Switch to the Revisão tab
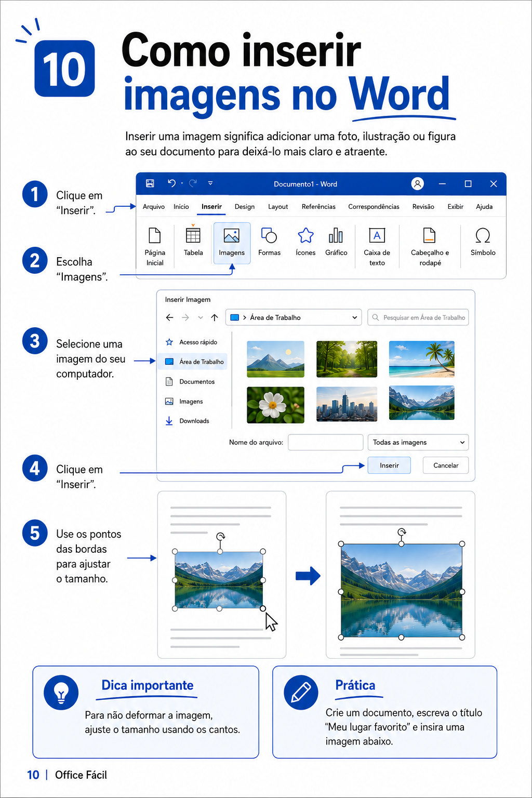Screen dimensions: 532x798 pos(423,207)
